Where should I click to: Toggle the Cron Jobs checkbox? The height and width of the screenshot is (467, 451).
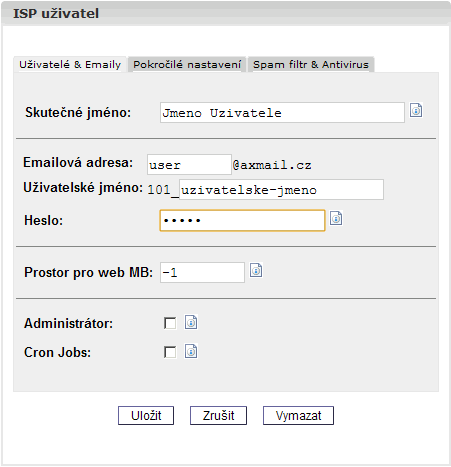(170, 352)
